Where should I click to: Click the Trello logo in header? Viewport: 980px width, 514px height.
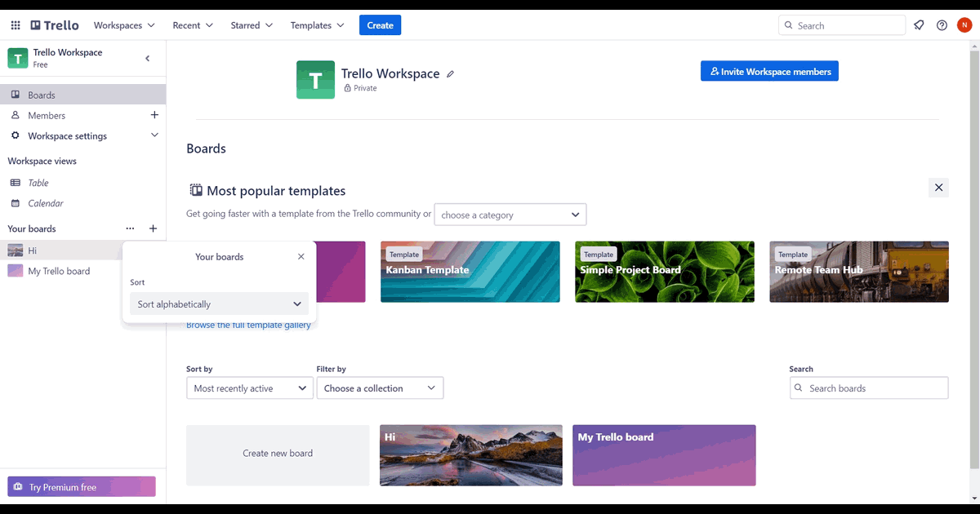click(55, 25)
